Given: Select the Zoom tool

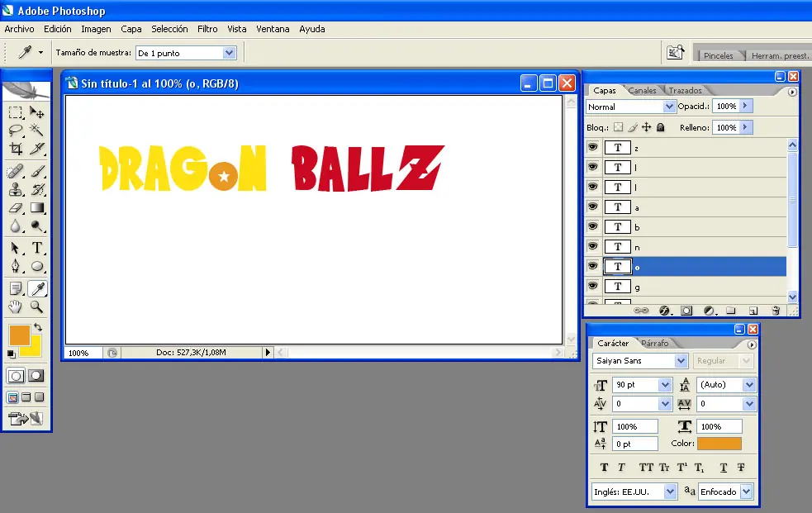Looking at the screenshot, I should (37, 307).
